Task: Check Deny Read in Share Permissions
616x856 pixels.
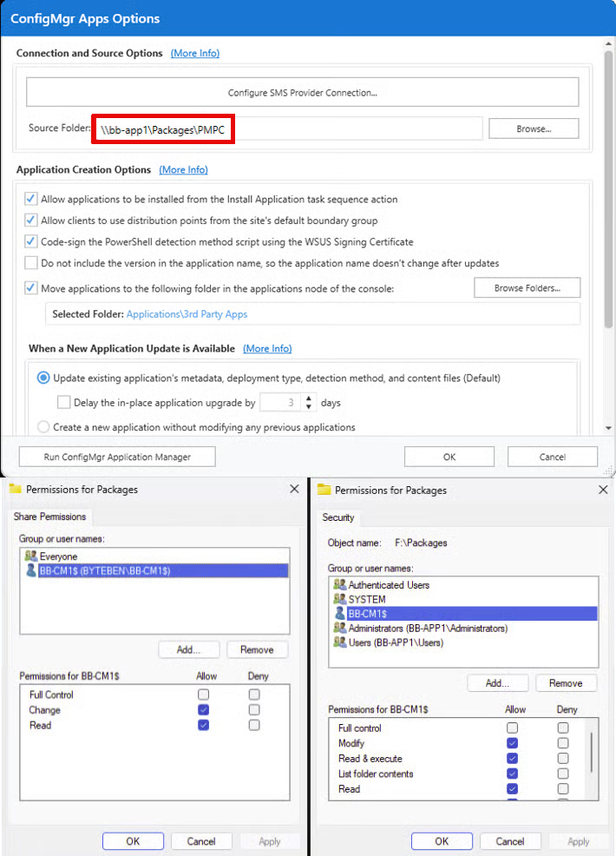Action: coord(253,725)
